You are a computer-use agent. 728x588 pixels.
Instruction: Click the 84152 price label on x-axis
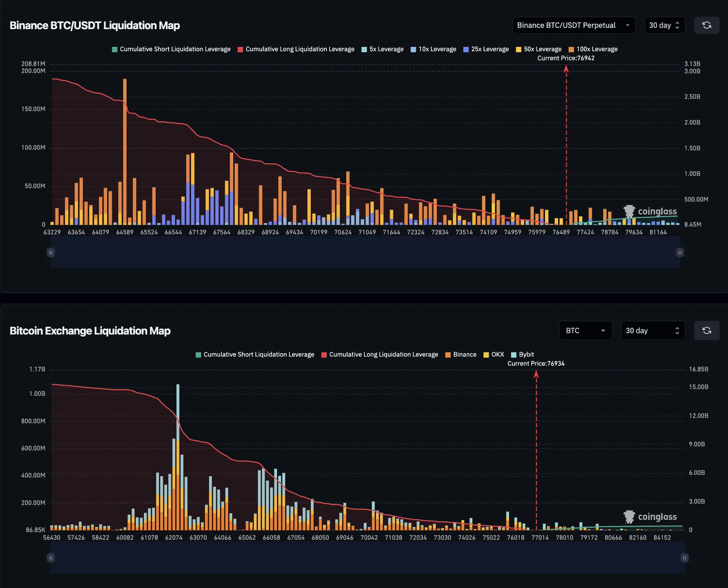tap(662, 537)
